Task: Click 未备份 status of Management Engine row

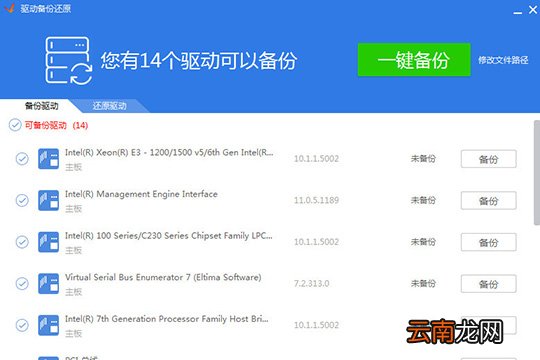Action: (x=423, y=200)
